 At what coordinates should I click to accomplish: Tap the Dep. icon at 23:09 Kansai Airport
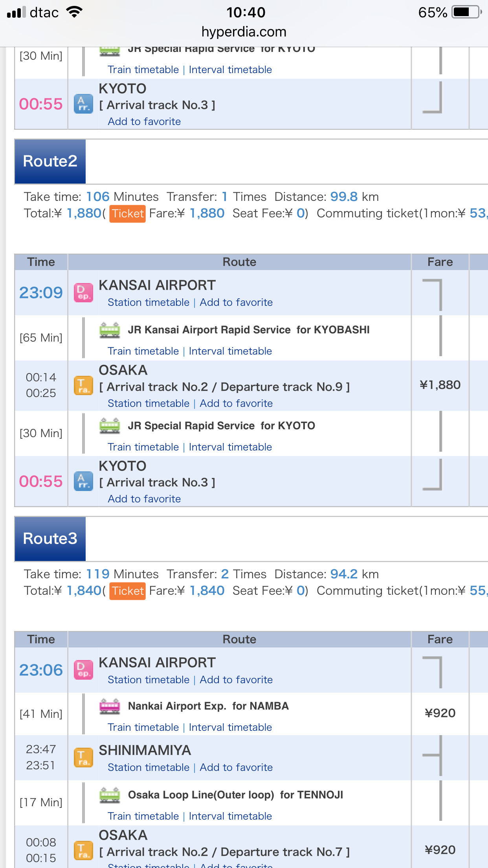83,293
